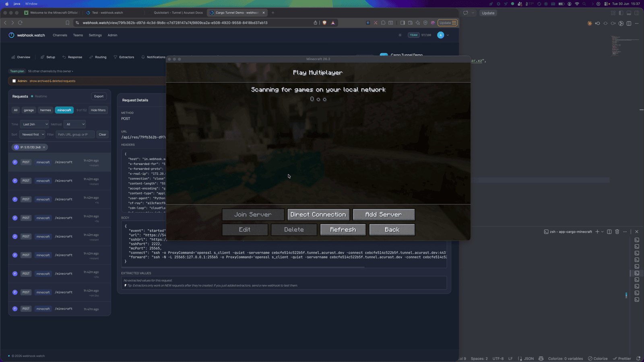Add a new terminal with plus icon

coord(597,232)
